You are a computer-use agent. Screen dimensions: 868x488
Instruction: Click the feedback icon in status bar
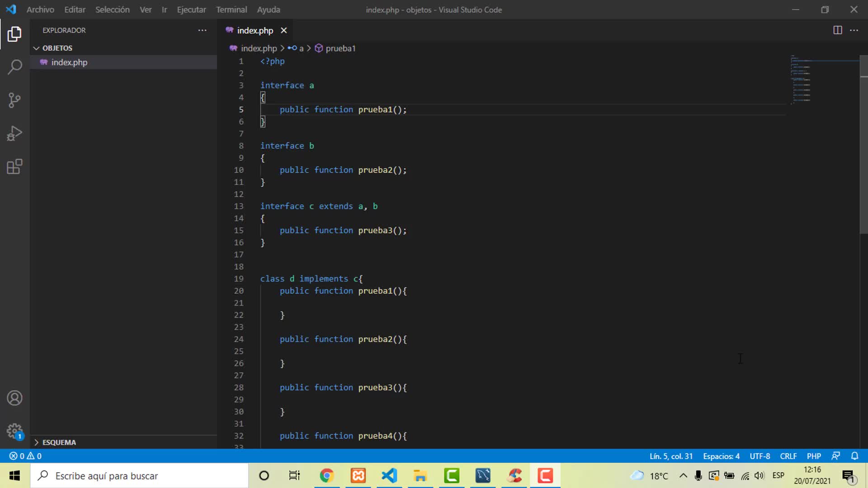pos(836,456)
